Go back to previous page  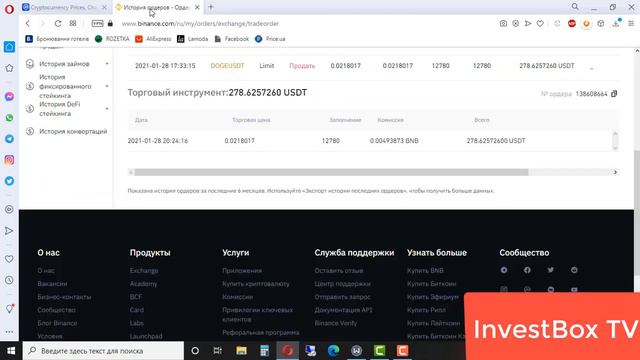pyautogui.click(x=28, y=24)
